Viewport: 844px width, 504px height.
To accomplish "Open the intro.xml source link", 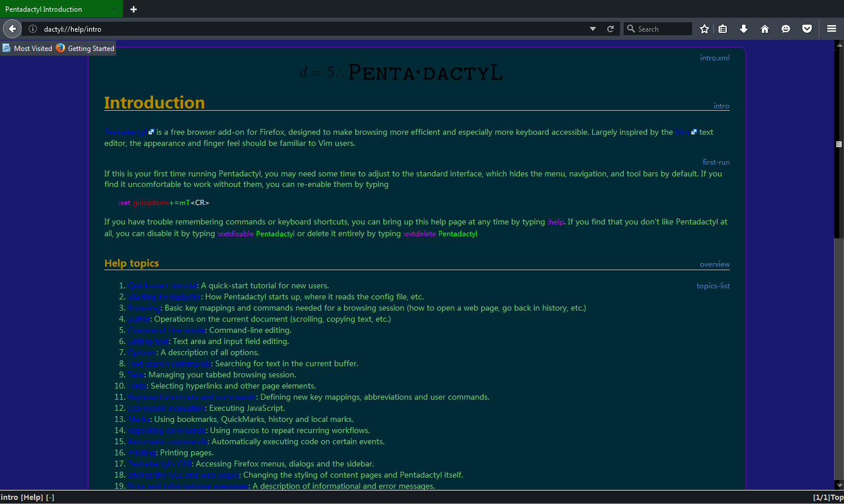I will pyautogui.click(x=714, y=58).
